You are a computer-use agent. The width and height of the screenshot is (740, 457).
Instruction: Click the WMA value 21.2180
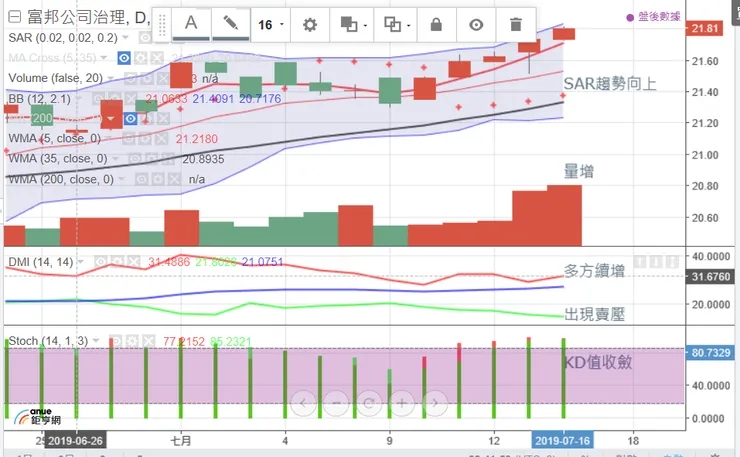pos(197,139)
